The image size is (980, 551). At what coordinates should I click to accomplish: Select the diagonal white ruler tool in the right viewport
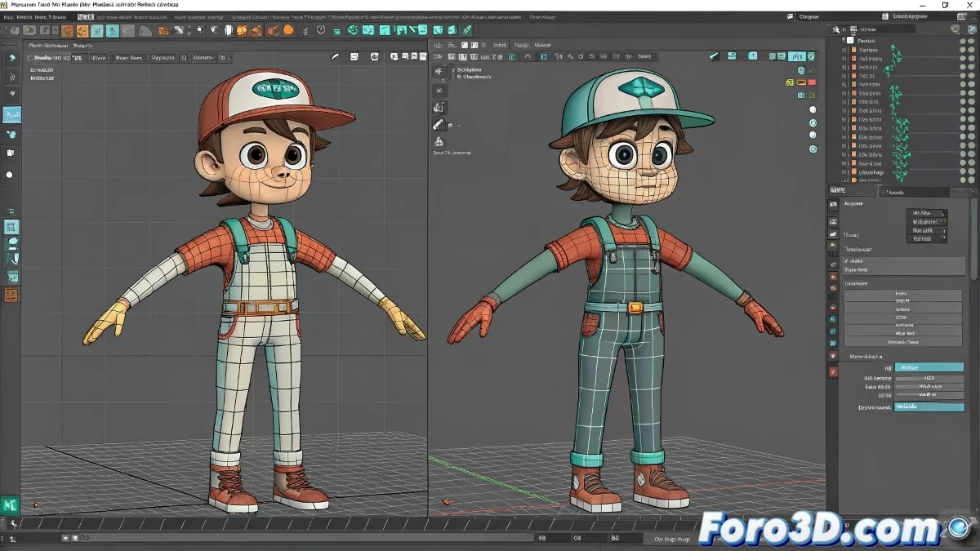pyautogui.click(x=439, y=125)
